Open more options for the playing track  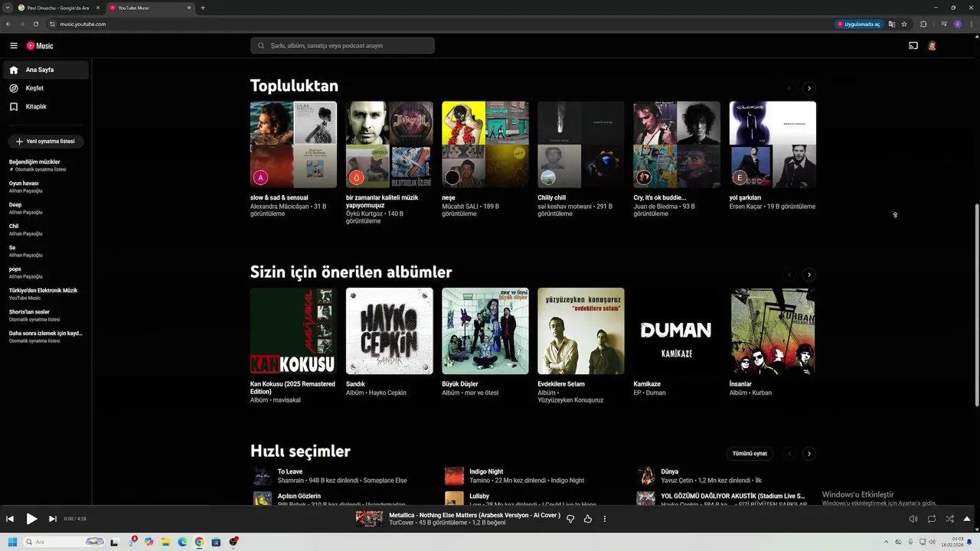pyautogui.click(x=605, y=519)
